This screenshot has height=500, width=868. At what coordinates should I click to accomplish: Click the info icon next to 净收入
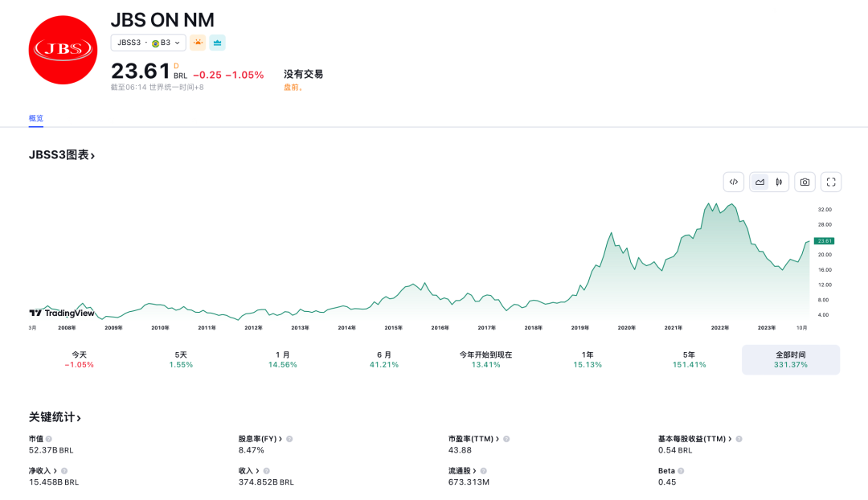tap(64, 471)
